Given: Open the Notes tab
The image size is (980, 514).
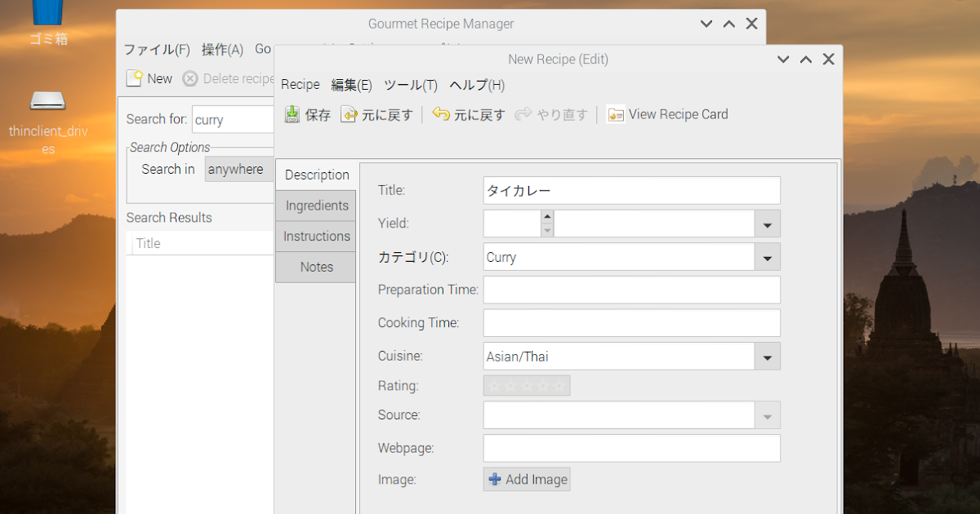Looking at the screenshot, I should click(315, 267).
